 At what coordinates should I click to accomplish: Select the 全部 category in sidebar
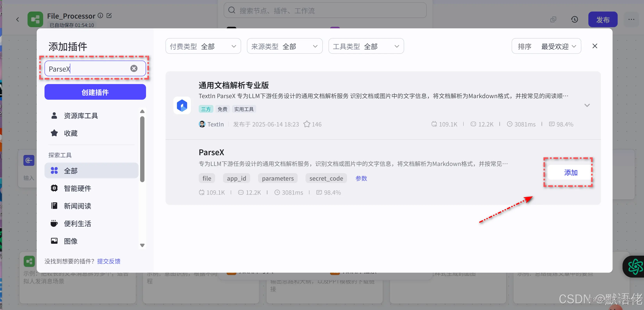point(91,170)
